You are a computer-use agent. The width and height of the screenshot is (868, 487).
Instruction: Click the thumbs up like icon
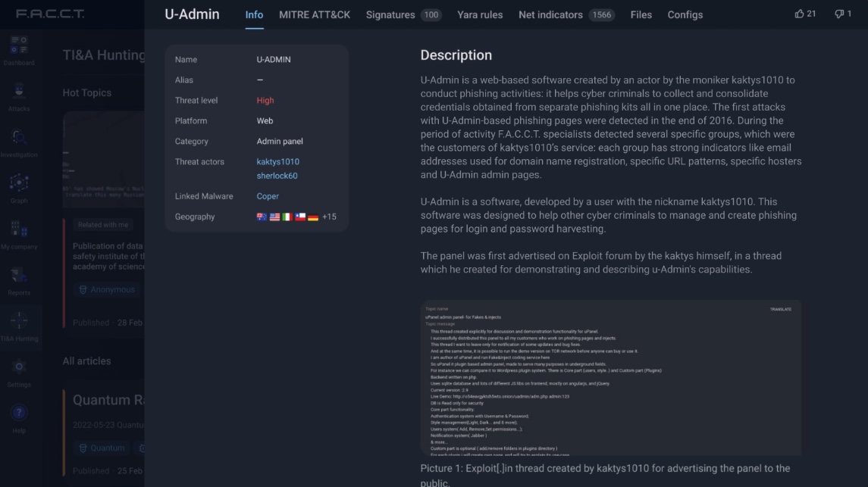799,14
